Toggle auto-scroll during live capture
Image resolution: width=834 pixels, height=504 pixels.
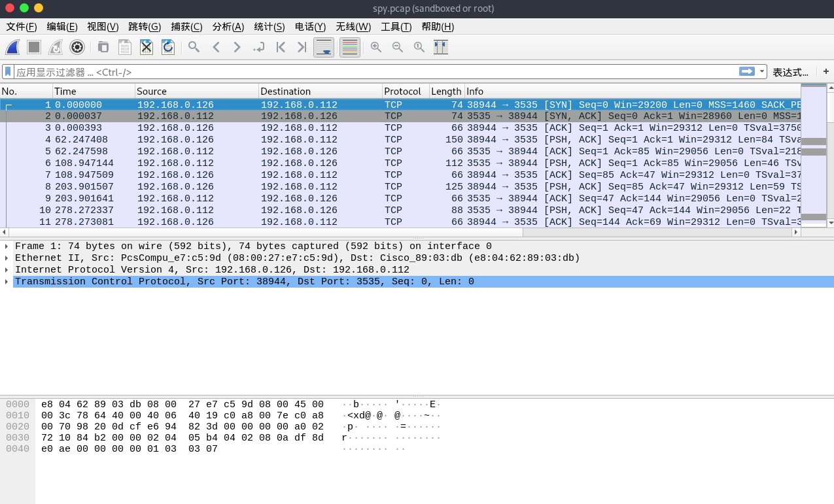click(324, 47)
